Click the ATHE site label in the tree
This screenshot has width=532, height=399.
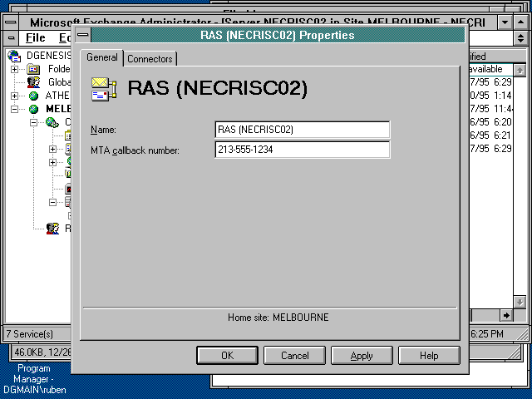[57, 96]
